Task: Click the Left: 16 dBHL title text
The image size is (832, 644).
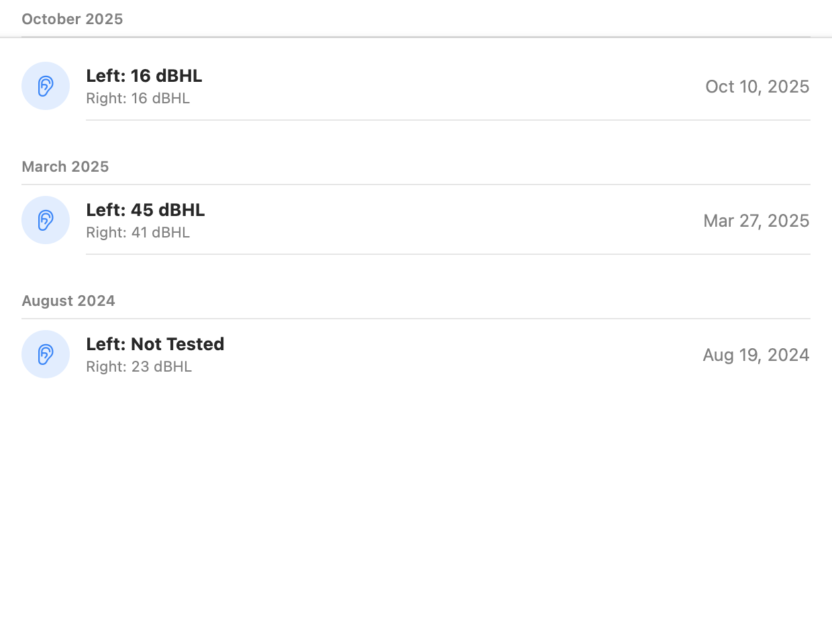Action: 144,76
